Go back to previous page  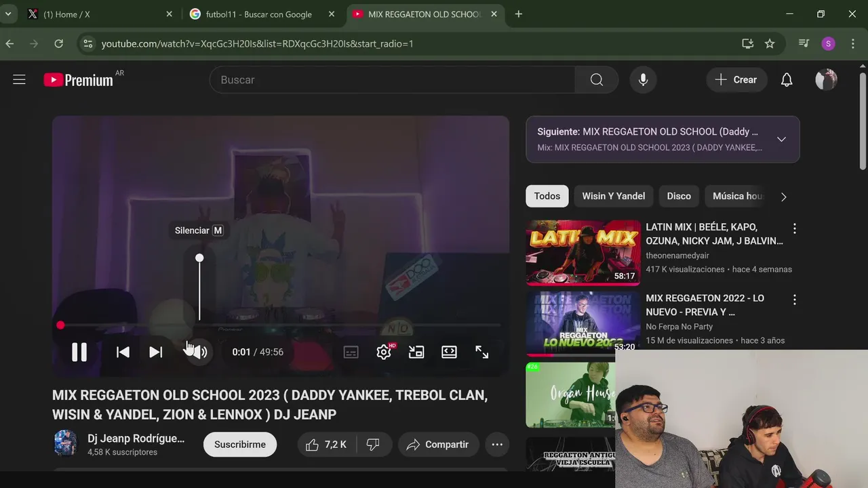(x=9, y=43)
